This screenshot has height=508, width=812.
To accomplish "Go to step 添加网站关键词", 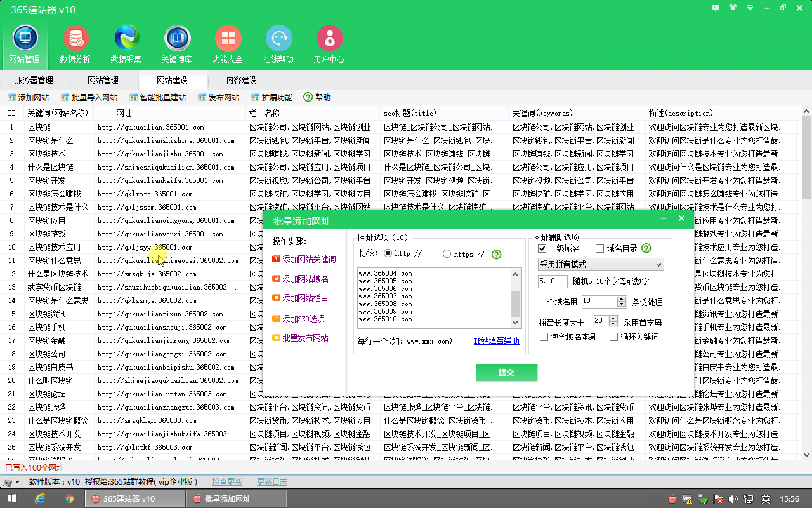I will pos(304,259).
